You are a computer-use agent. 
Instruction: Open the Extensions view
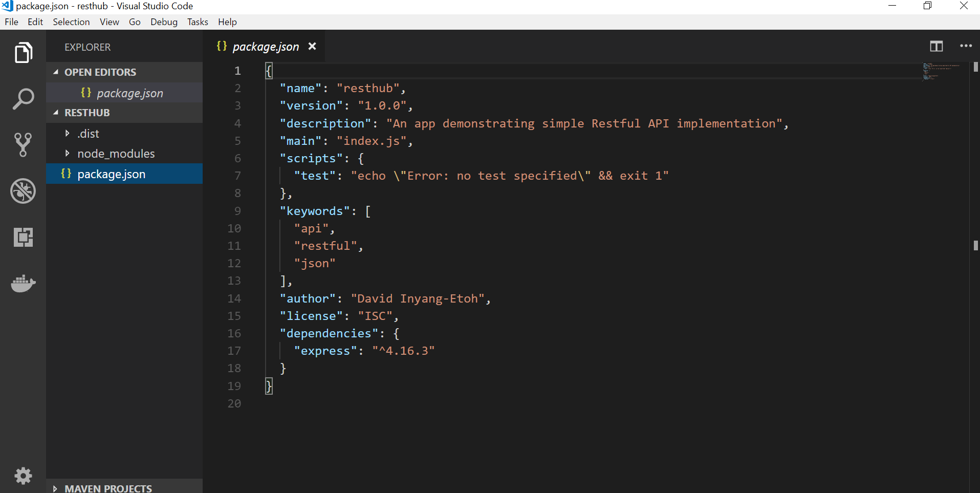coord(23,237)
